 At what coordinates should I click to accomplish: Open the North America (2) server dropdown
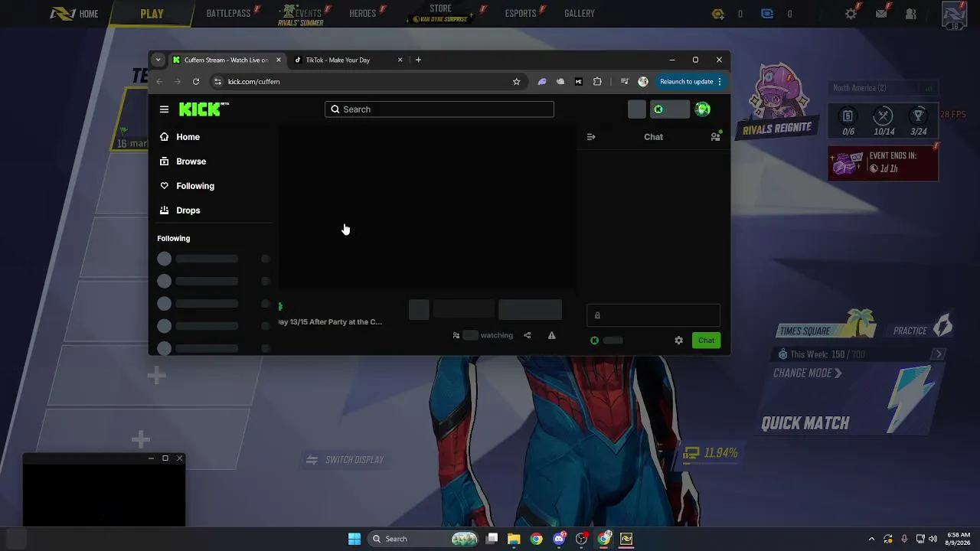coord(884,88)
